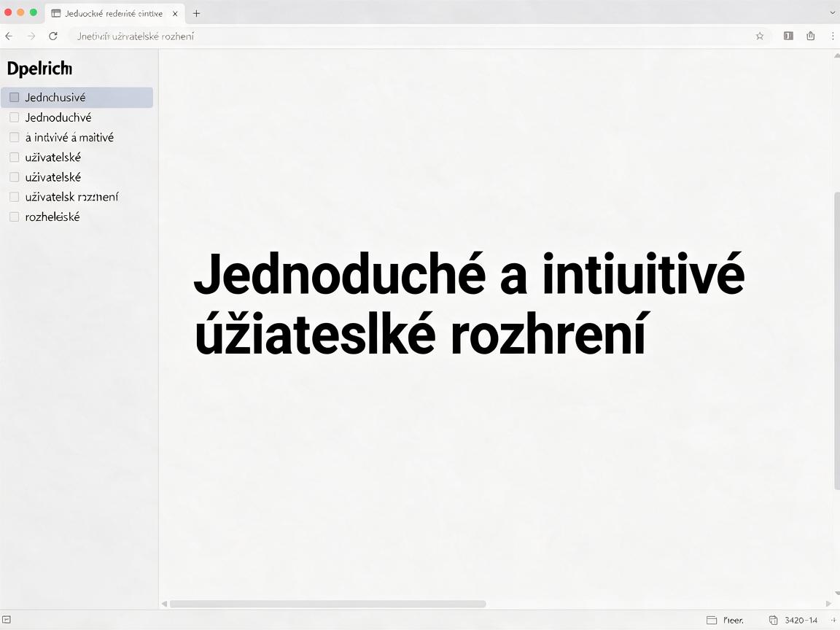Open the three-dot browser menu
The width and height of the screenshot is (840, 630).
pos(833,36)
